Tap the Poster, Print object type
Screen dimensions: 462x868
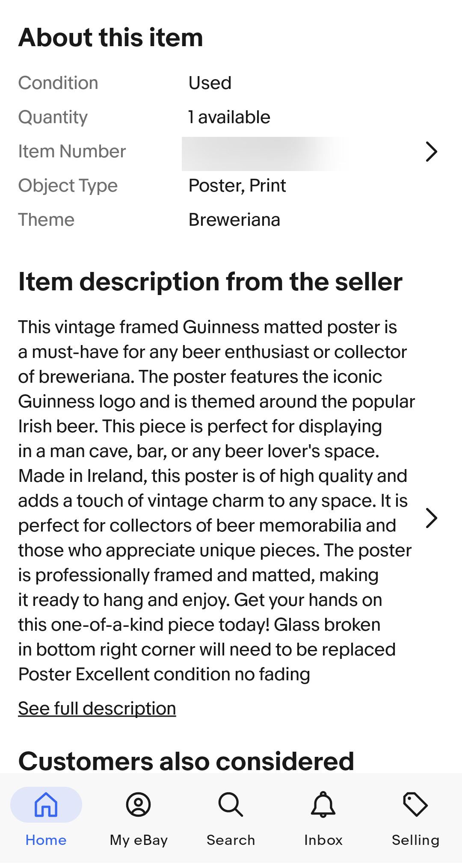point(237,185)
